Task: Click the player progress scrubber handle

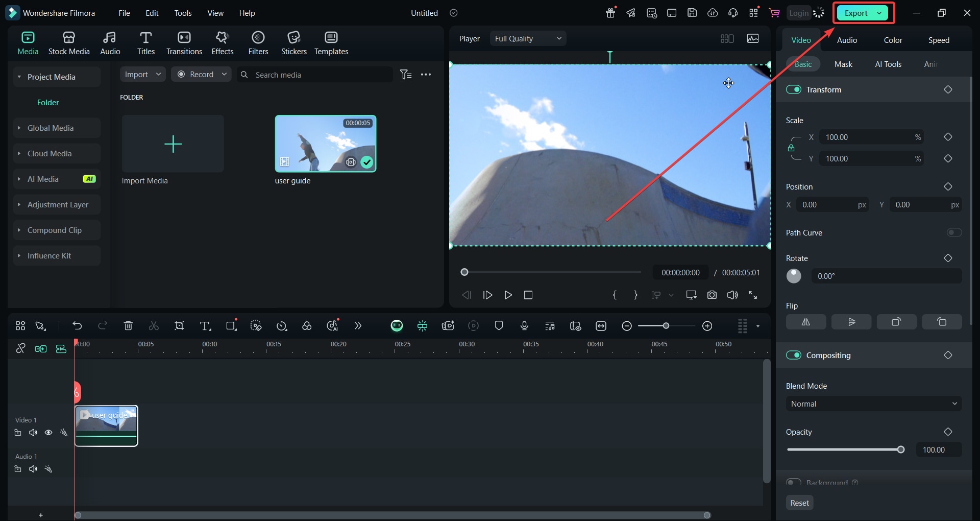Action: (x=464, y=272)
